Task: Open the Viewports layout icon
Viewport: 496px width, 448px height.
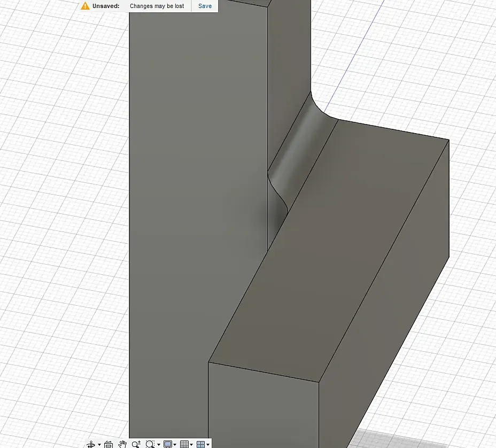Action: coord(201,444)
